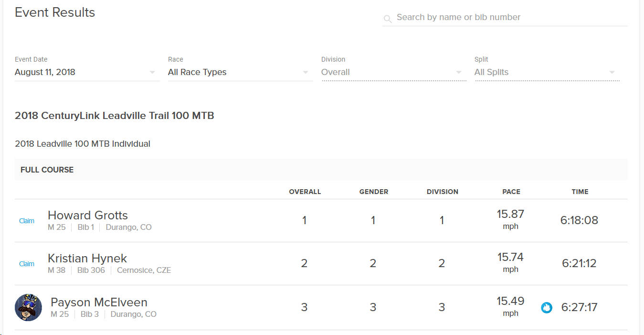
Task: Open the Event Date dropdown
Action: pos(87,72)
